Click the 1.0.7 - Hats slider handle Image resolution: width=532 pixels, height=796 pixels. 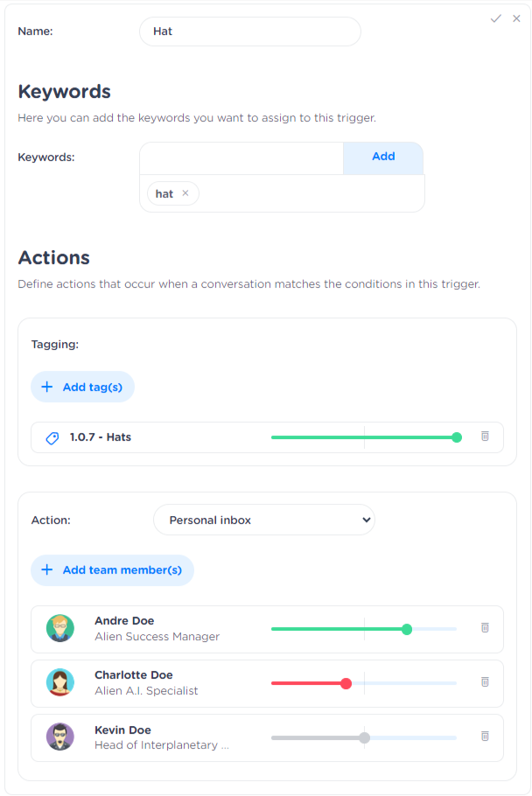pyautogui.click(x=457, y=437)
